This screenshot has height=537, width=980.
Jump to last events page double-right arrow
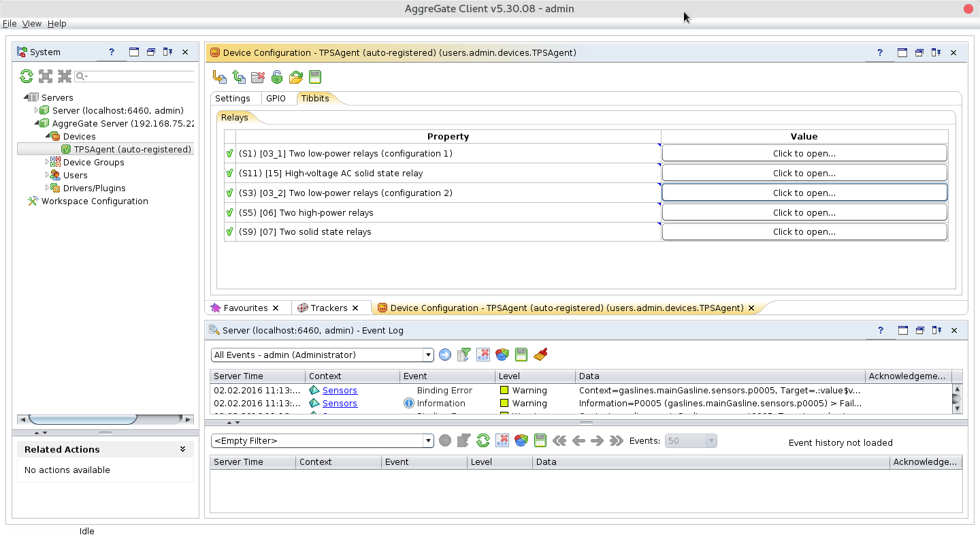coord(617,440)
